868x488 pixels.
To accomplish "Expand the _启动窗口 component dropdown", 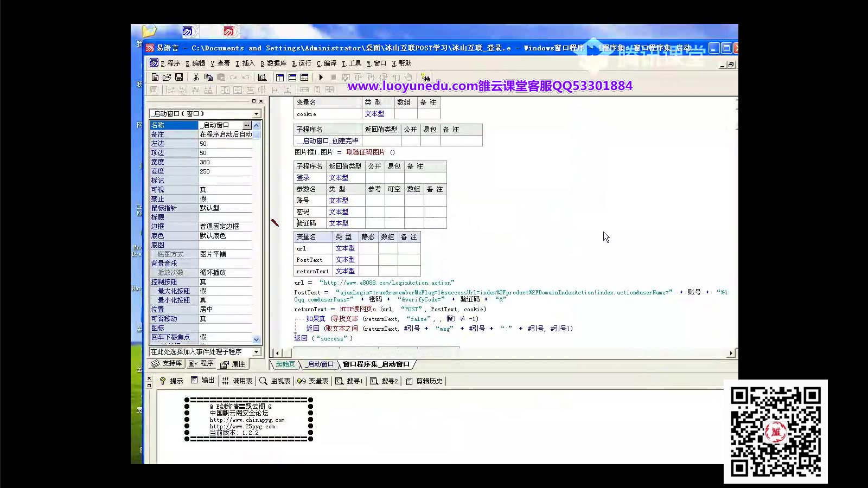I will pos(257,114).
